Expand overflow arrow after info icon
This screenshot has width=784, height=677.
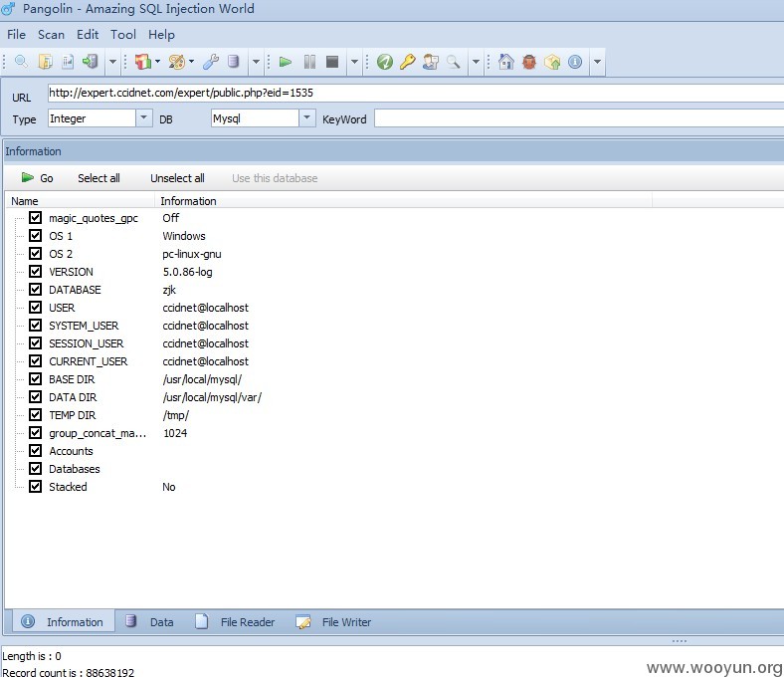point(597,62)
